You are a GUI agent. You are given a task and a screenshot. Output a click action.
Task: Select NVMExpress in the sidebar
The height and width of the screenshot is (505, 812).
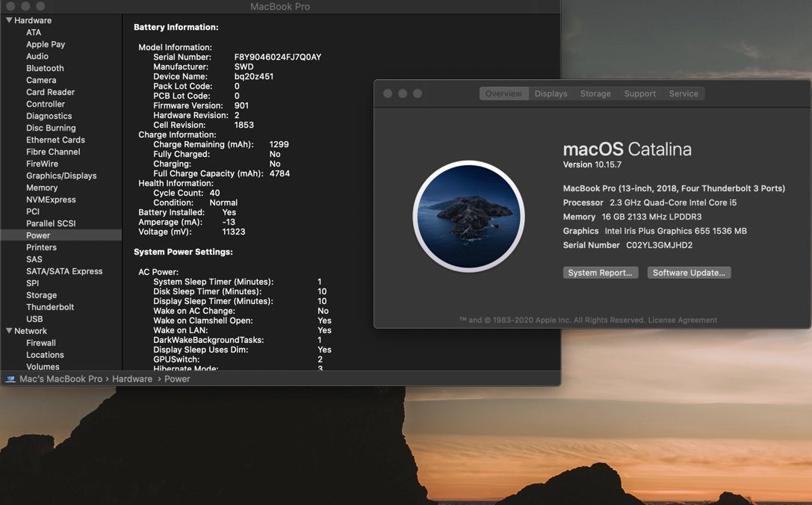click(x=51, y=199)
